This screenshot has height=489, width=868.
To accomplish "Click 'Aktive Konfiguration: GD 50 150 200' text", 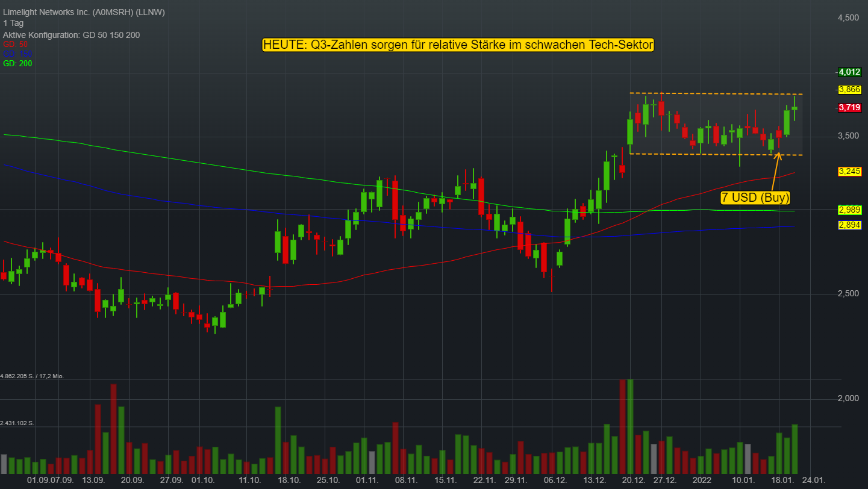I will pyautogui.click(x=72, y=35).
